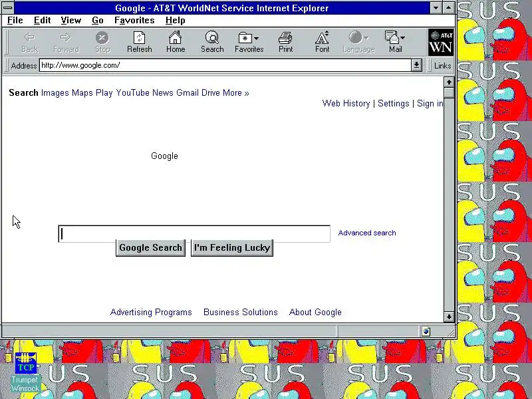Screen dimensions: 532x399
Task: Open the Settings link
Action: pos(394,104)
